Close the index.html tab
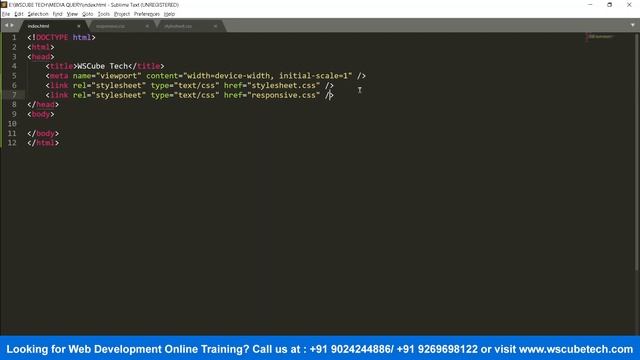This screenshot has width=640, height=360. 79,26
